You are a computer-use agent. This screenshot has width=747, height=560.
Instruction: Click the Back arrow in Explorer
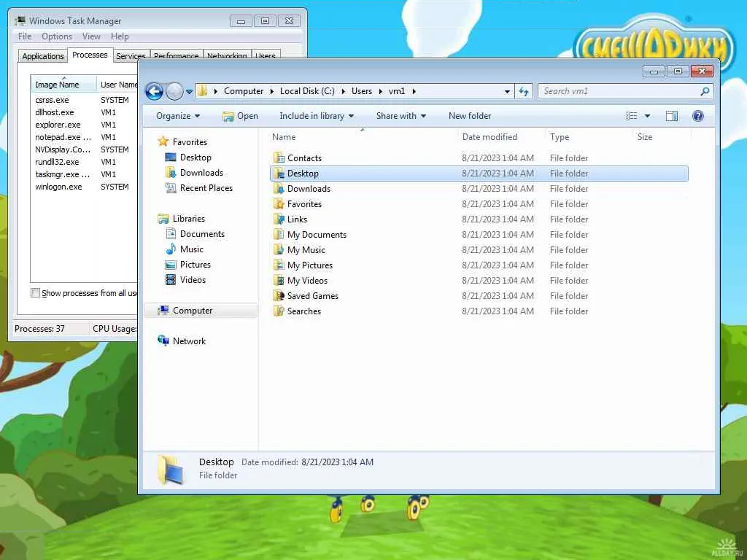154,91
